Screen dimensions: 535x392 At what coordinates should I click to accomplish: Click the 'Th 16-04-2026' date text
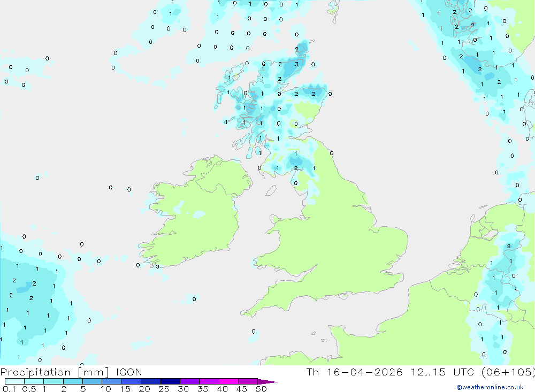click(x=355, y=372)
